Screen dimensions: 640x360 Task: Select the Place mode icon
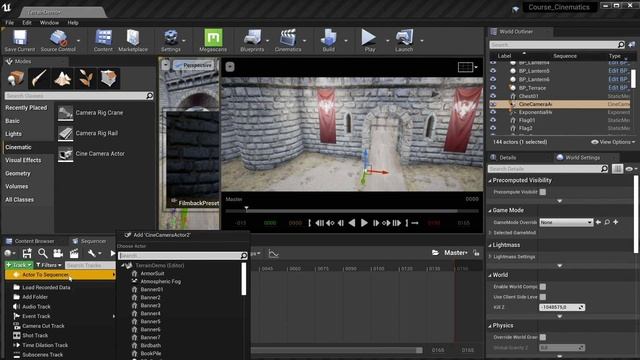tap(16, 78)
